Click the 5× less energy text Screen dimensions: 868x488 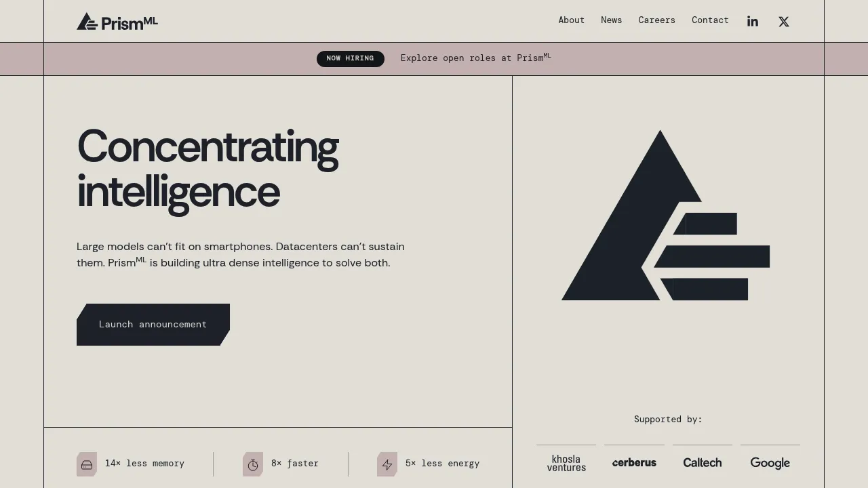coord(443,464)
